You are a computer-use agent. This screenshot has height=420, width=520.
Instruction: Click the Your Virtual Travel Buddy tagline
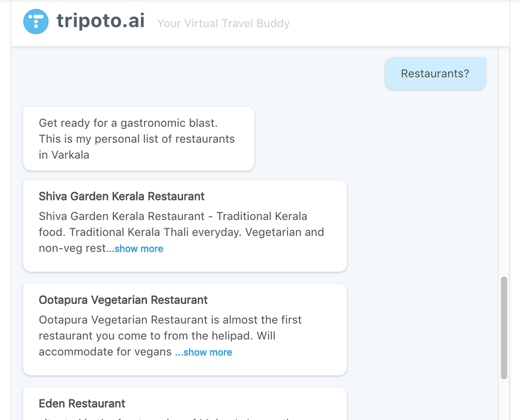coord(223,23)
